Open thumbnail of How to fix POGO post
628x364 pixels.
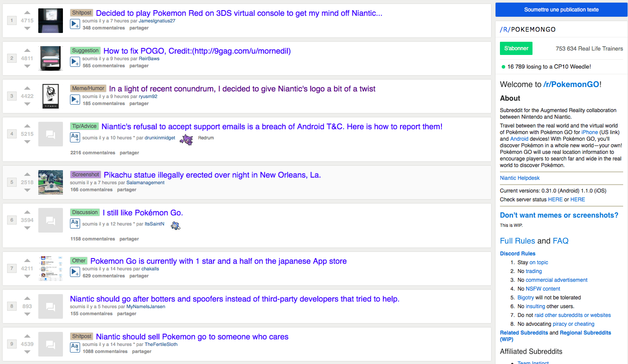[51, 58]
